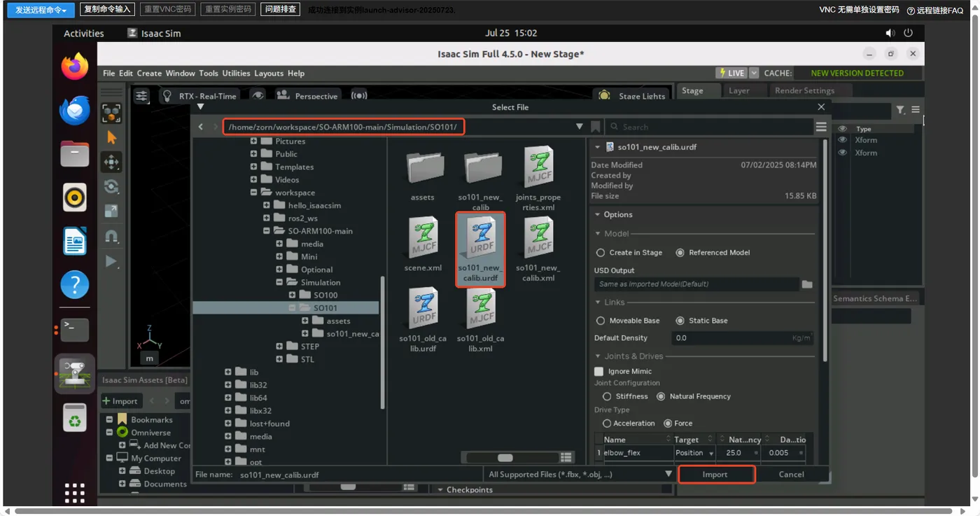Screen dimensions: 980x516
Task: Open the Terminal from the dock
Action: pyautogui.click(x=75, y=329)
